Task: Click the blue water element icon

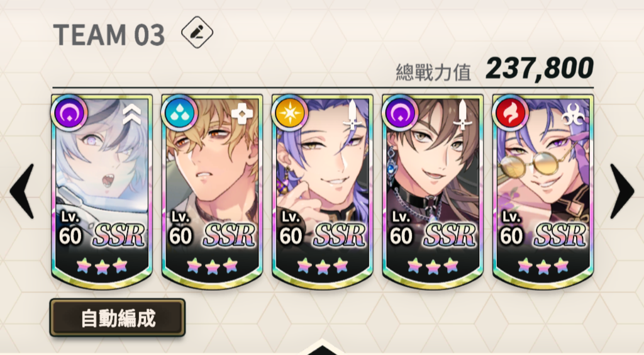Action: pyautogui.click(x=179, y=113)
